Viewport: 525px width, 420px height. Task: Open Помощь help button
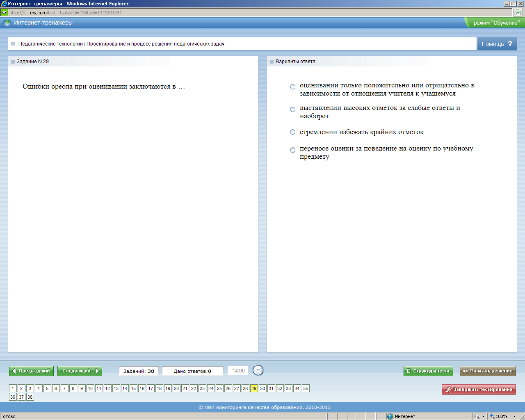point(497,44)
